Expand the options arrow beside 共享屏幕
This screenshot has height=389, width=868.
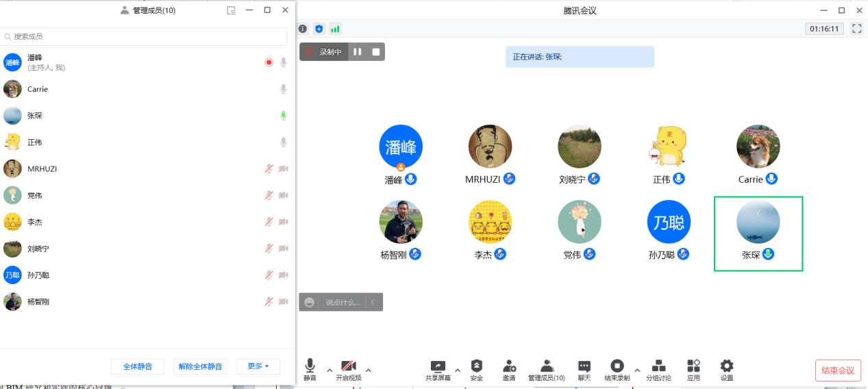click(x=458, y=370)
